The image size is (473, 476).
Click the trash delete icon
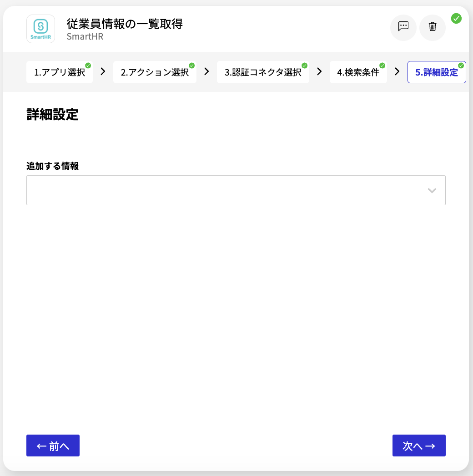[433, 27]
